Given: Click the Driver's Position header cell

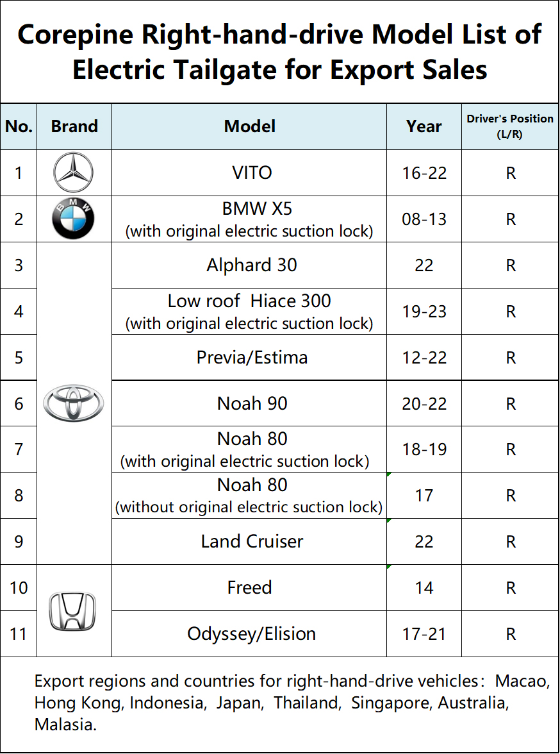Looking at the screenshot, I should click(x=510, y=126).
